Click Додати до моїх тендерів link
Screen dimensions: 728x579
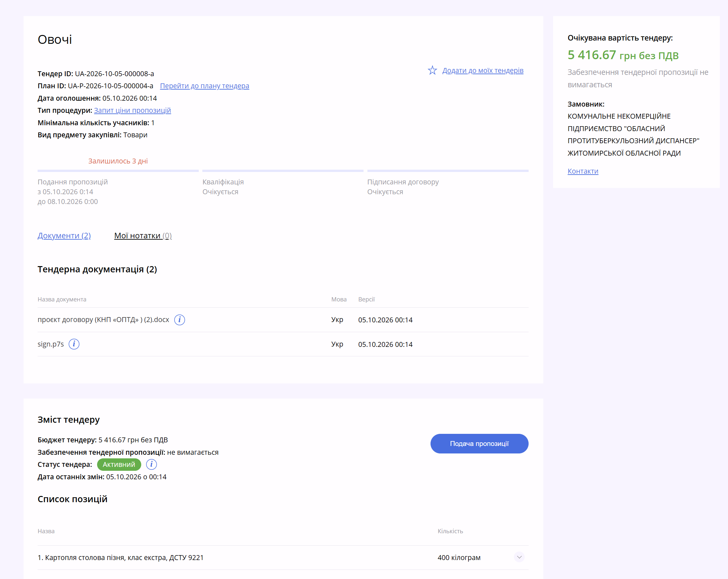(x=483, y=71)
